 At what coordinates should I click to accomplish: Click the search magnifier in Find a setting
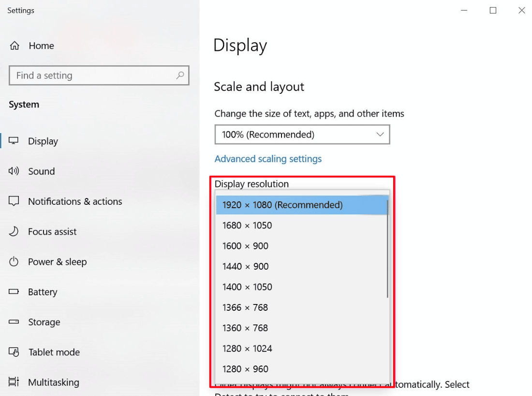click(179, 76)
